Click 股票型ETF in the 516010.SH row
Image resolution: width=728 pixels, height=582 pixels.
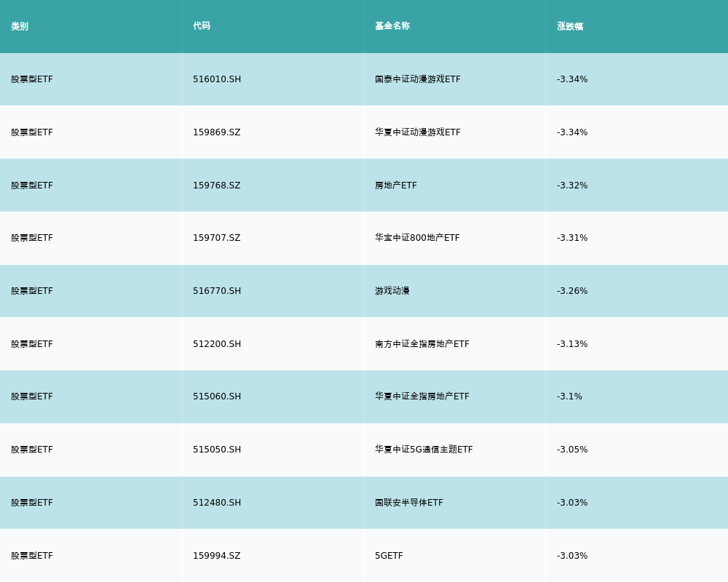click(32, 79)
